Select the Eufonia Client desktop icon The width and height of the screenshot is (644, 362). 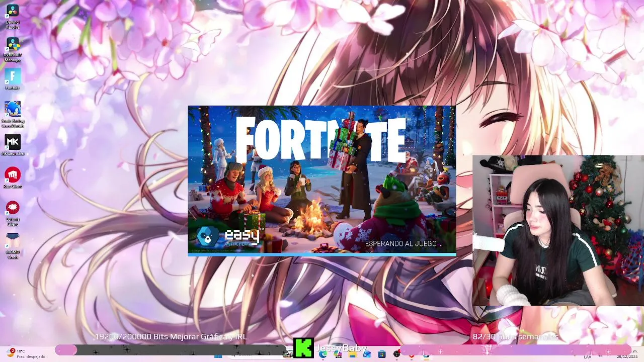(x=13, y=213)
